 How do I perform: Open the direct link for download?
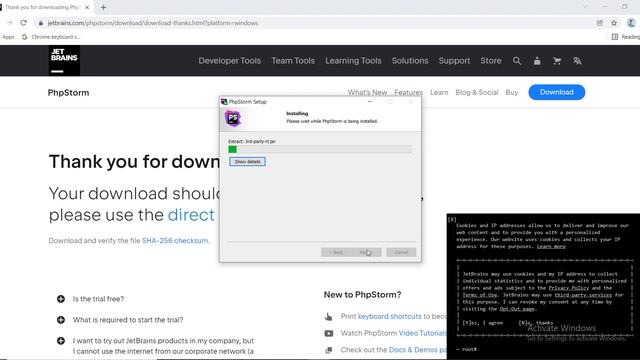(x=191, y=215)
